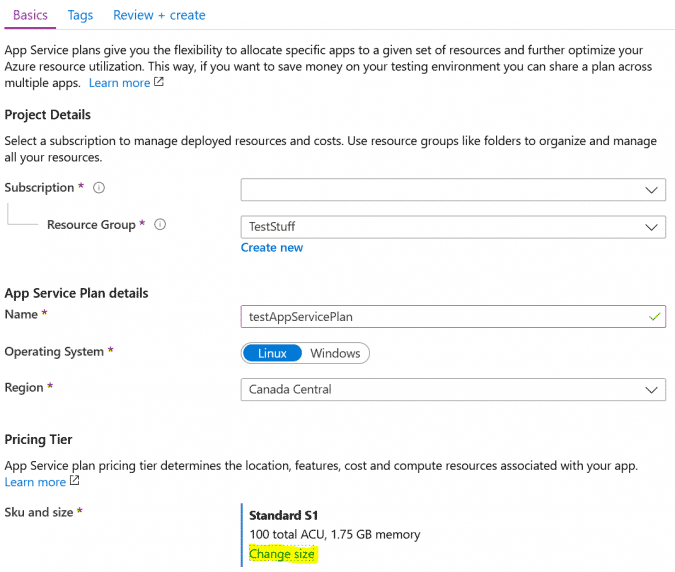The image size is (675, 572).
Task: Expand the Resource Group dropdown showing TestStuff
Action: click(453, 227)
